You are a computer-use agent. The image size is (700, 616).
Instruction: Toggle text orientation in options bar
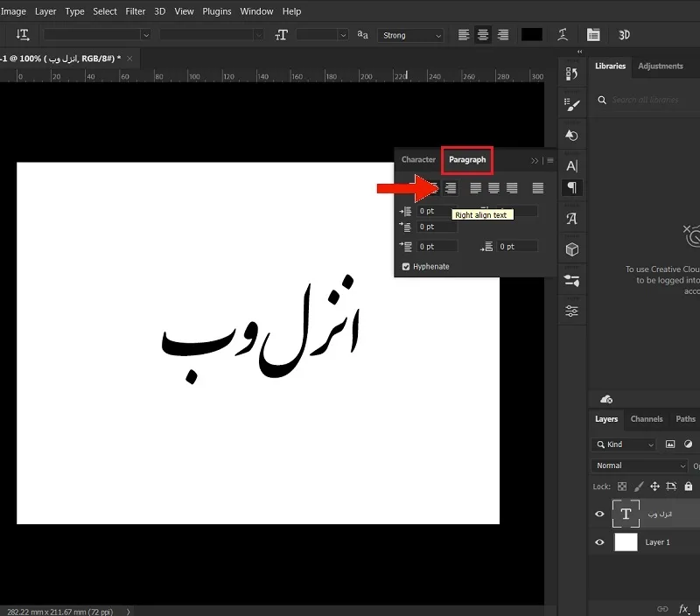tap(23, 35)
